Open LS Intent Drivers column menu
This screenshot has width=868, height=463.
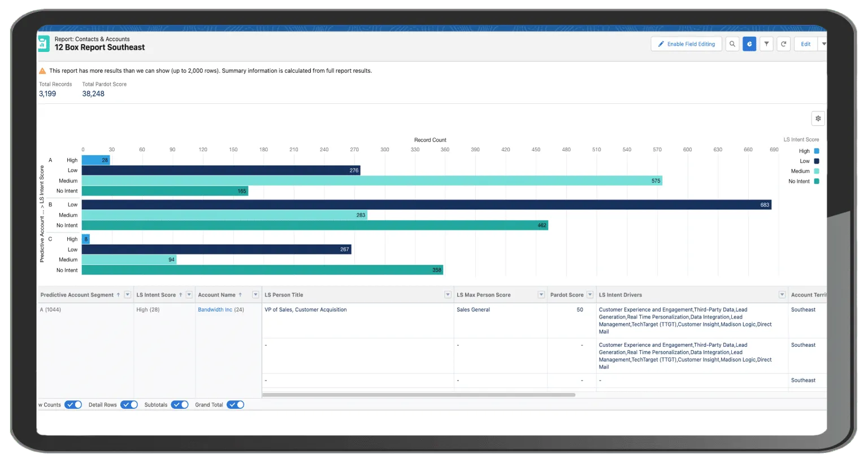[x=782, y=295]
